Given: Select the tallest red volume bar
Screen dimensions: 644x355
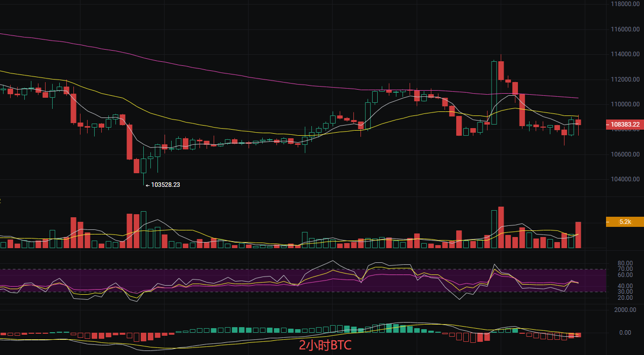Looking at the screenshot, I should click(501, 228).
